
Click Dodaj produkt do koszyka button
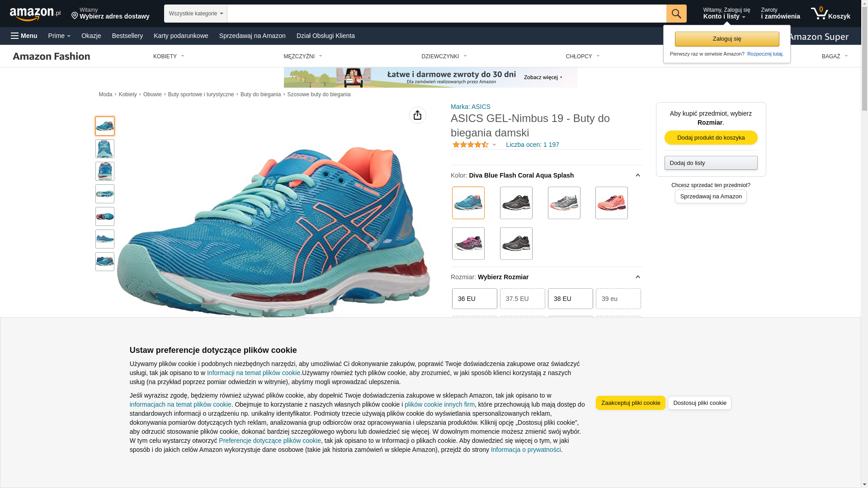711,138
